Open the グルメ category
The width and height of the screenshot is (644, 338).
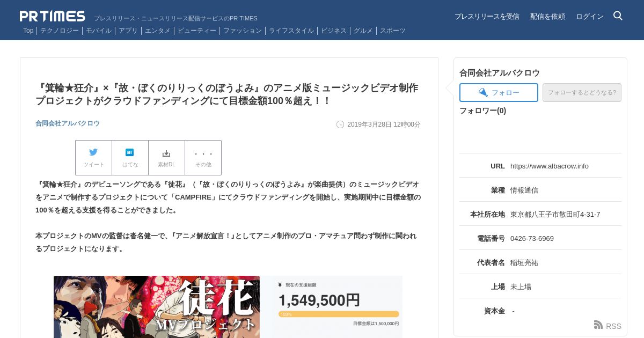(363, 31)
